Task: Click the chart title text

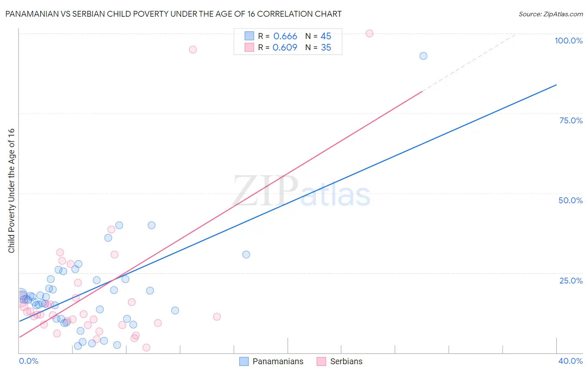Action: [173, 14]
